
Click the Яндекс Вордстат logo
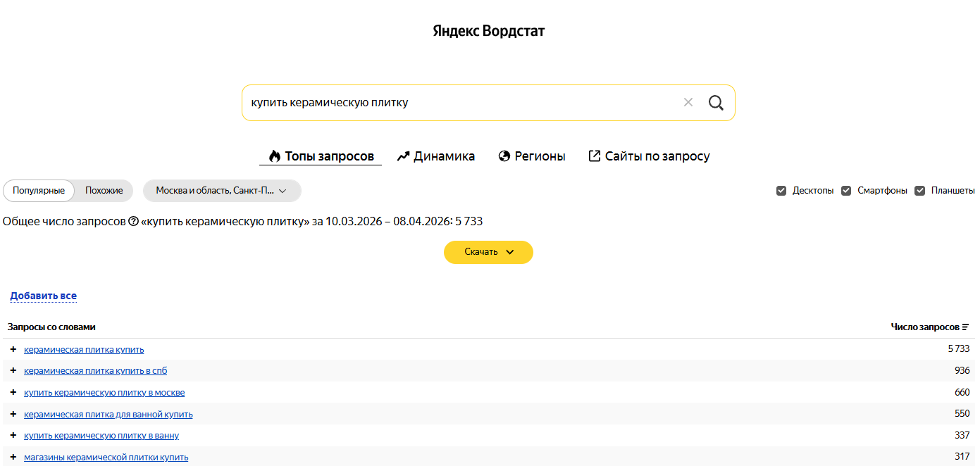[488, 31]
